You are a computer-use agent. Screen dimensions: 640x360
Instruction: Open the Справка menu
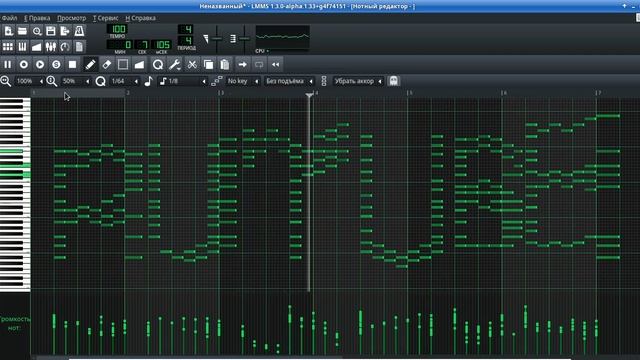pyautogui.click(x=140, y=18)
